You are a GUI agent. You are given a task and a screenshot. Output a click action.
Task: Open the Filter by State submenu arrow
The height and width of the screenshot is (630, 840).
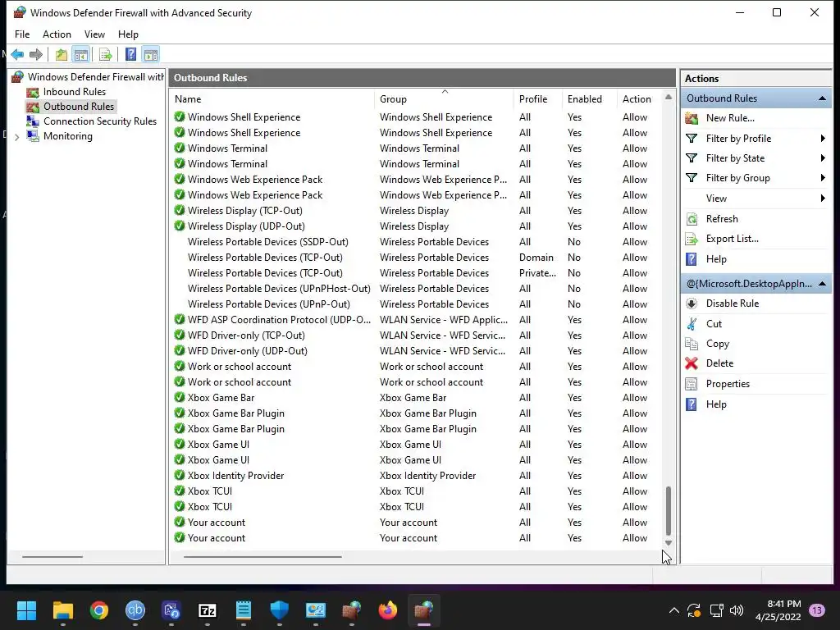[823, 158]
